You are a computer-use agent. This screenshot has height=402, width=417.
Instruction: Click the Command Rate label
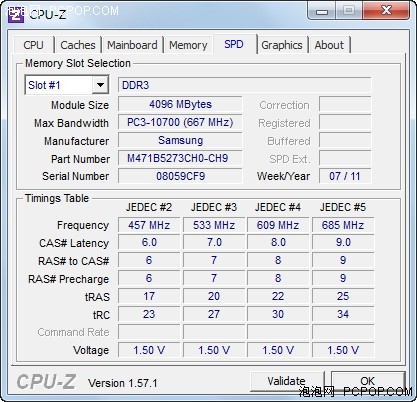tap(73, 332)
